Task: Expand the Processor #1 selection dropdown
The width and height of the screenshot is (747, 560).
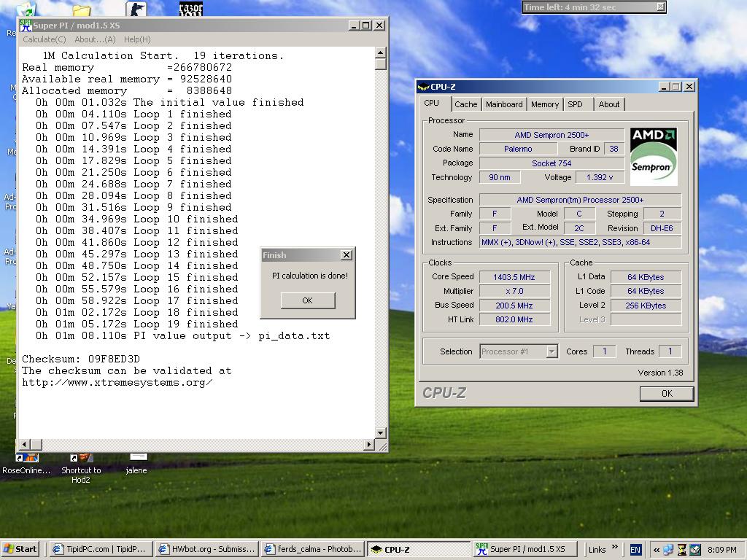Action: pos(551,351)
